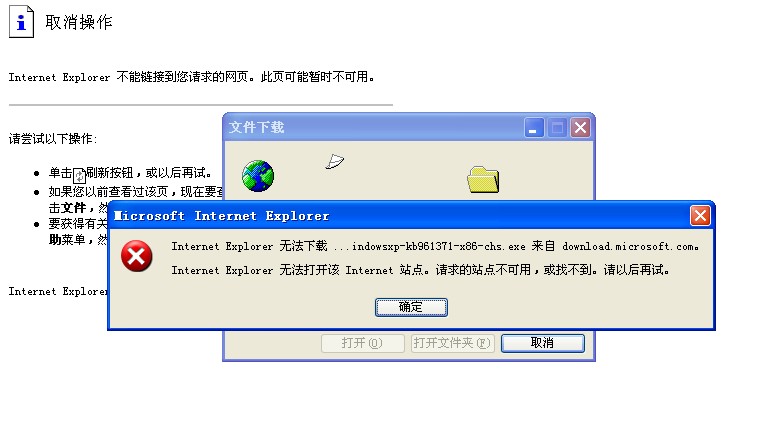The height and width of the screenshot is (437, 759).
Task: Click the greyed maximize button of 文件下载
Action: [x=557, y=128]
